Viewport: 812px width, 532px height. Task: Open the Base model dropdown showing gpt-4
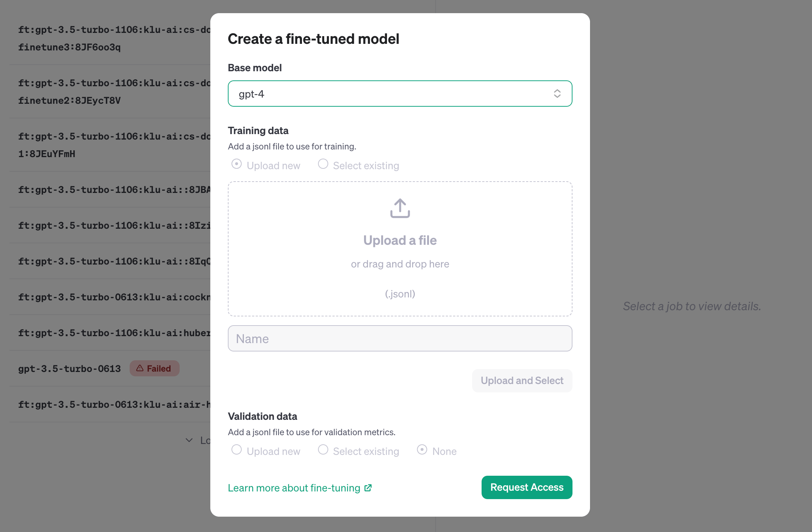(400, 94)
